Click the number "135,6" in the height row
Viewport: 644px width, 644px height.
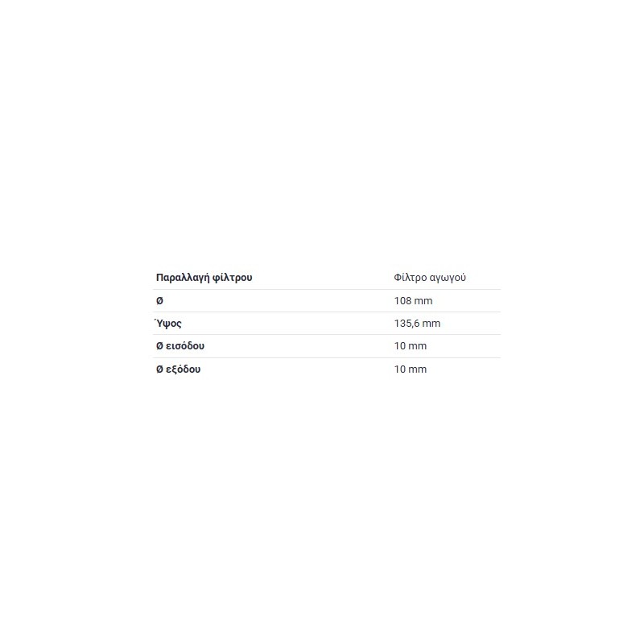(x=407, y=324)
